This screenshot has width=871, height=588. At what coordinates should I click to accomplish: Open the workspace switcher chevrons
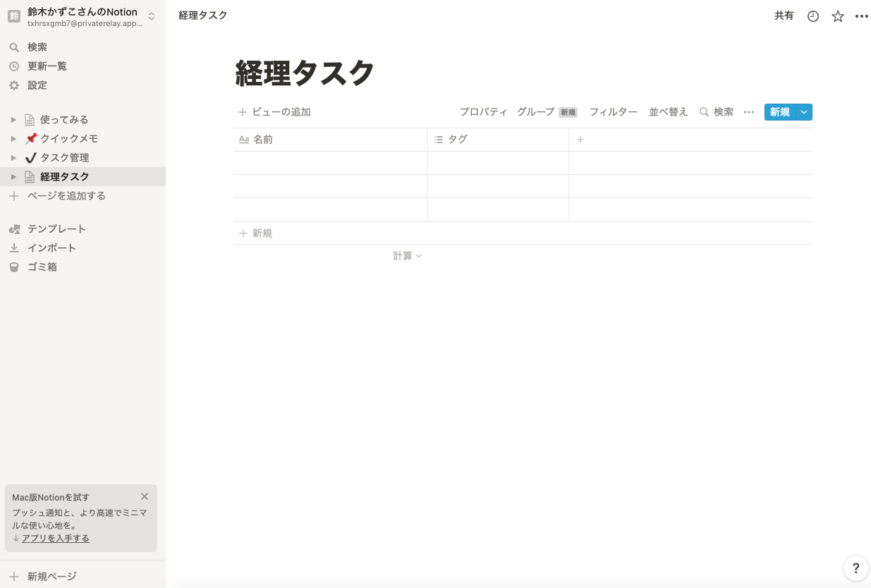click(151, 16)
